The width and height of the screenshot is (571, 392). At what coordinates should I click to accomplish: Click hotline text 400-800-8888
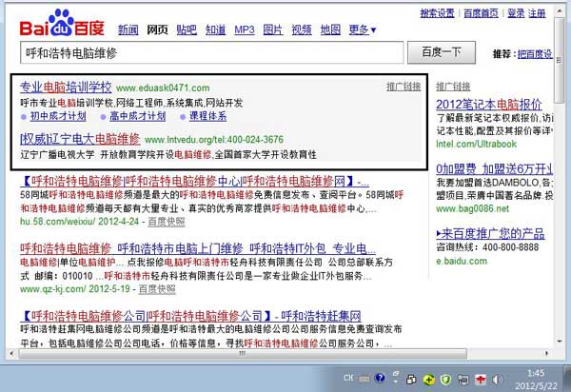click(x=510, y=247)
